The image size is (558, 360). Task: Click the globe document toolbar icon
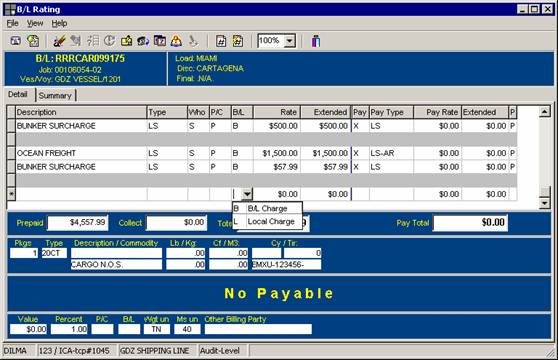coord(33,41)
